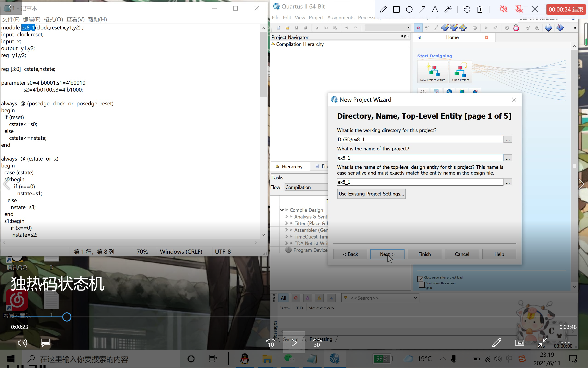
Task: Click the Redo arrow in Quartus toolbar
Action: pos(356,28)
